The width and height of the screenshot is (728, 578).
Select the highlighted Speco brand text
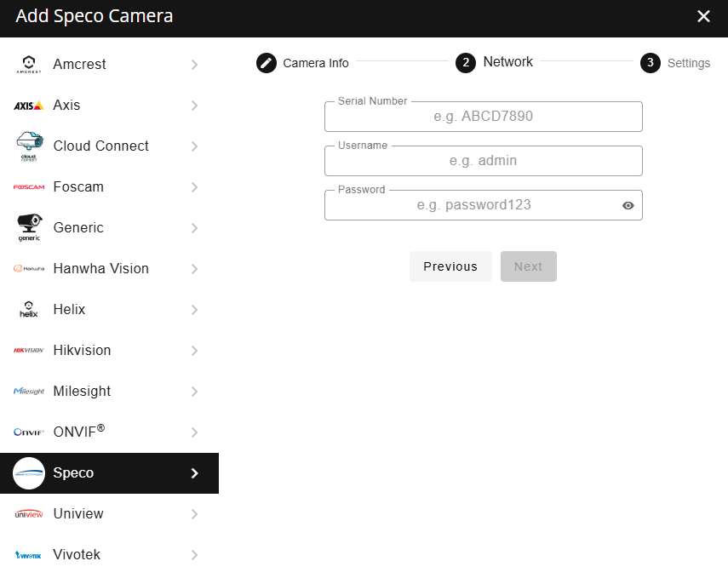click(x=73, y=473)
